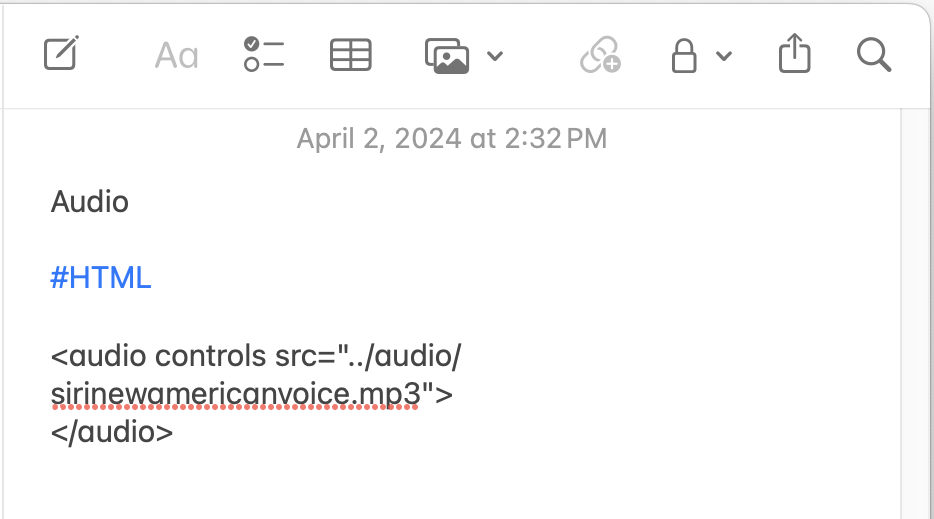
Task: Expand the media dropdown chevron
Action: (495, 56)
